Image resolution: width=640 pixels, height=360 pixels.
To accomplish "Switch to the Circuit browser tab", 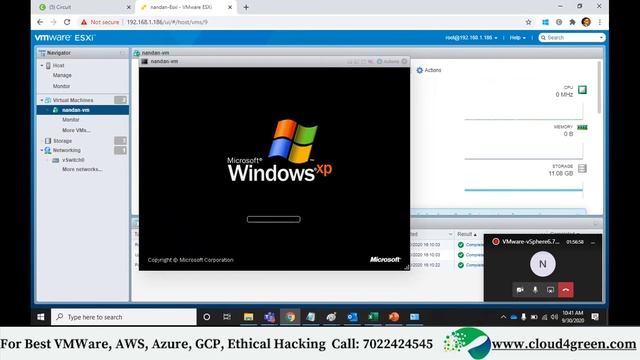I will [x=84, y=7].
